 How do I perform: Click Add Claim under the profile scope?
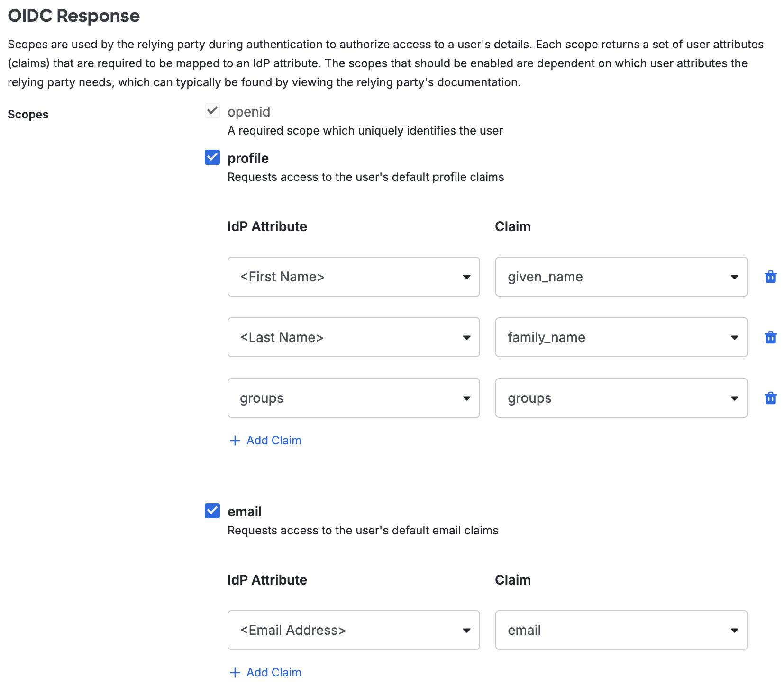[273, 440]
